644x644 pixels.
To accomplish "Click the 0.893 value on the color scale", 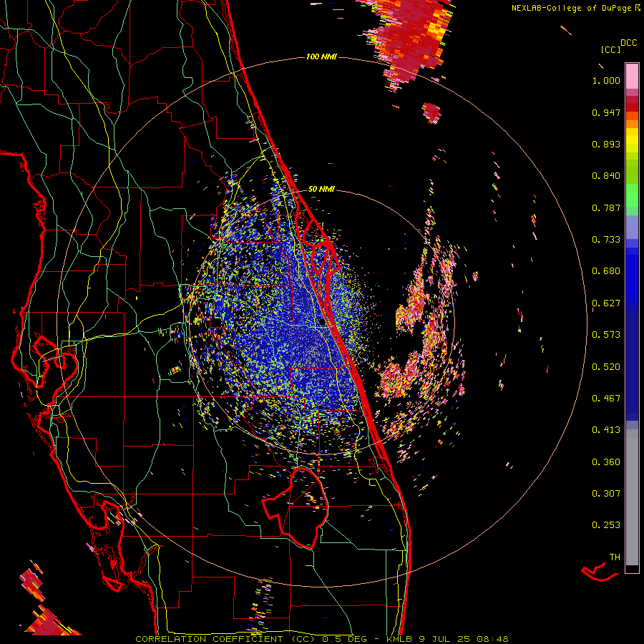I will click(x=606, y=144).
